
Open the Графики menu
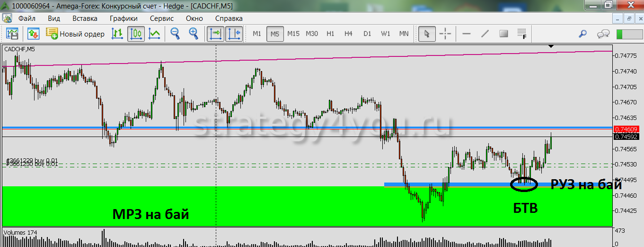pyautogui.click(x=124, y=18)
